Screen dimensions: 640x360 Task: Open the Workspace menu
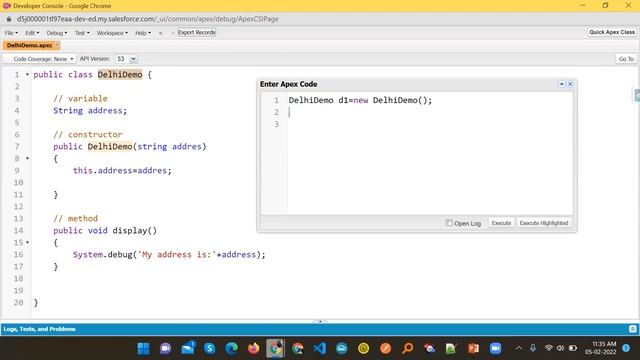pos(112,33)
